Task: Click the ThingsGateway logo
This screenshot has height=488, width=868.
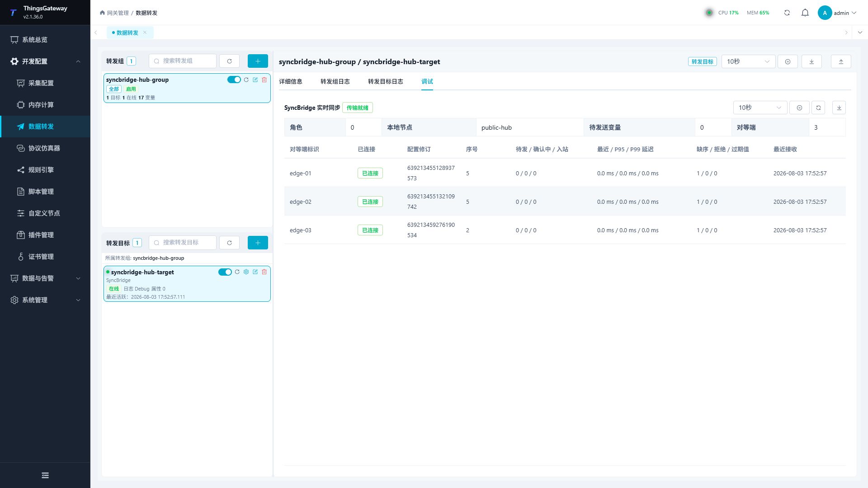Action: (x=13, y=13)
